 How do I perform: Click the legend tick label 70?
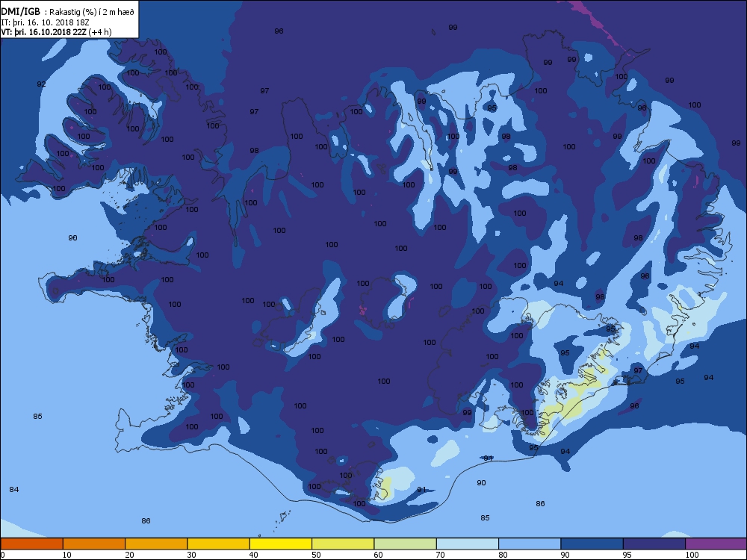tap(440, 555)
